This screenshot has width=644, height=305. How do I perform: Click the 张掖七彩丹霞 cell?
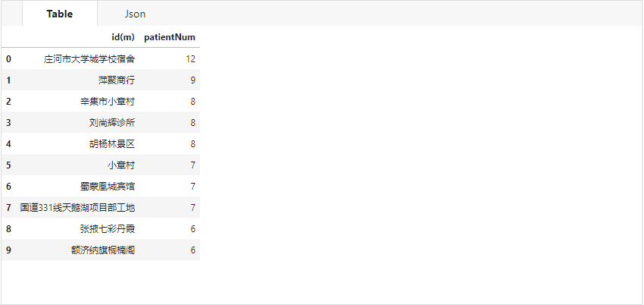(108, 228)
